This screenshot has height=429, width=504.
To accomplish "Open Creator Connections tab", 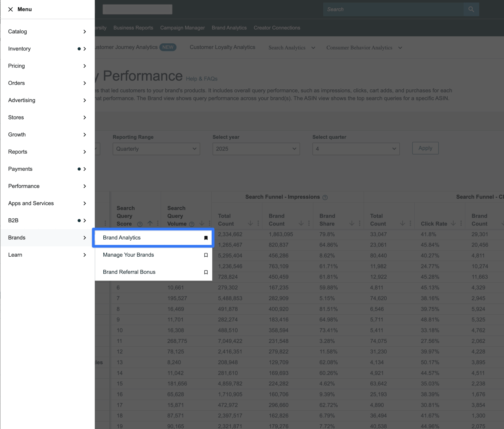I will pos(277,28).
